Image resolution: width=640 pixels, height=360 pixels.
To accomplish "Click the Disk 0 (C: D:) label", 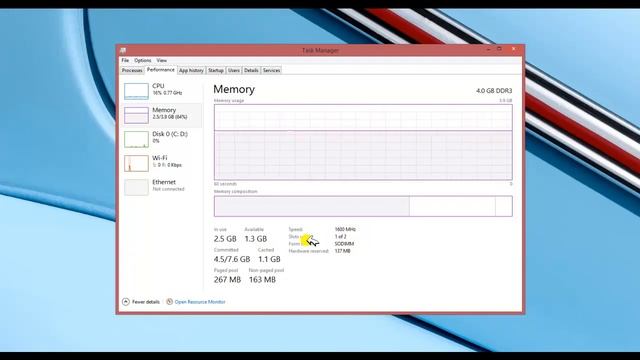I will tap(170, 134).
